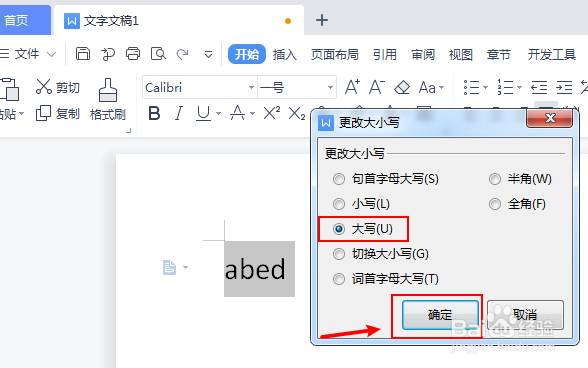The width and height of the screenshot is (588, 368).
Task: Expand quick access toolbar customization arrow
Action: 208,55
